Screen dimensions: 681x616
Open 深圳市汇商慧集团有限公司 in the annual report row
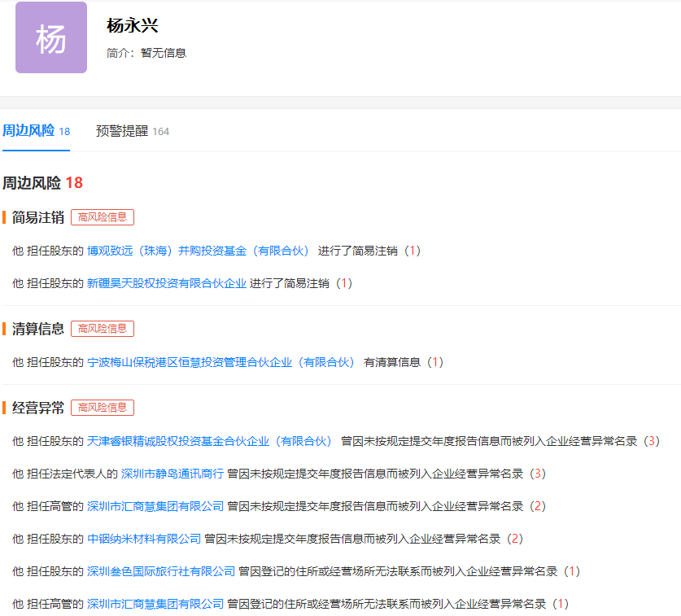pyautogui.click(x=155, y=506)
